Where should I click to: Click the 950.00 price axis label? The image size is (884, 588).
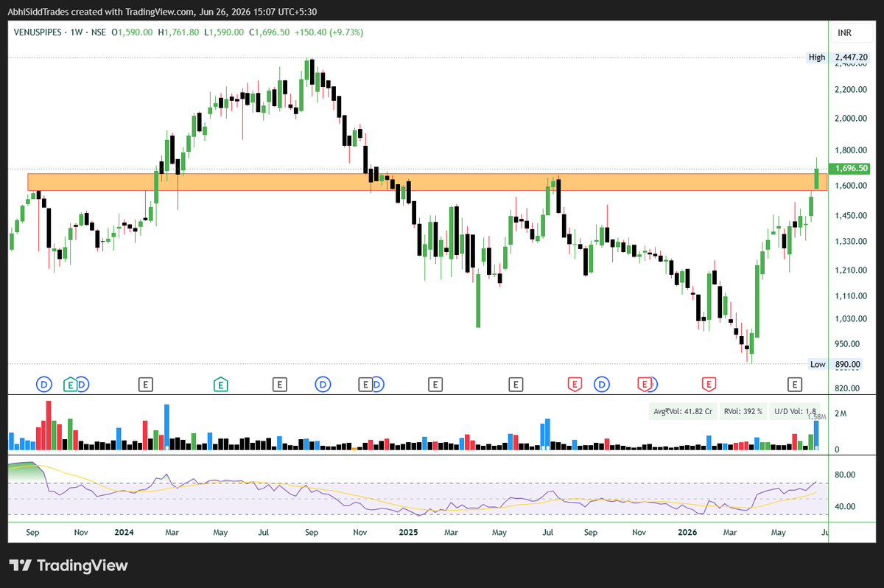pyautogui.click(x=849, y=343)
